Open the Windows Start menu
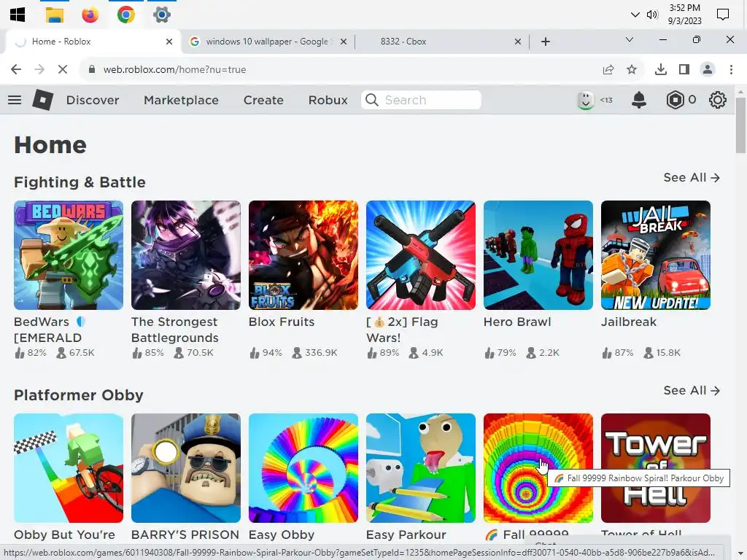Image resolution: width=747 pixels, height=560 pixels. pos(18,15)
